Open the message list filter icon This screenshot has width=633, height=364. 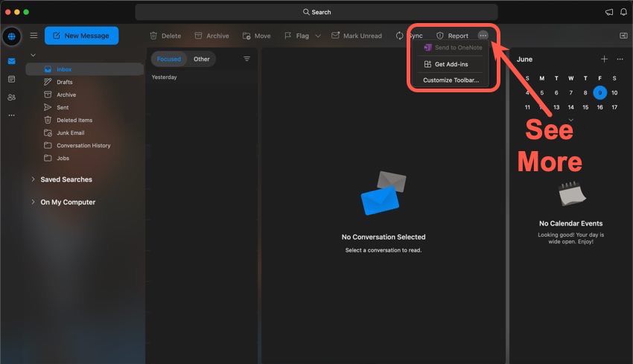[246, 59]
